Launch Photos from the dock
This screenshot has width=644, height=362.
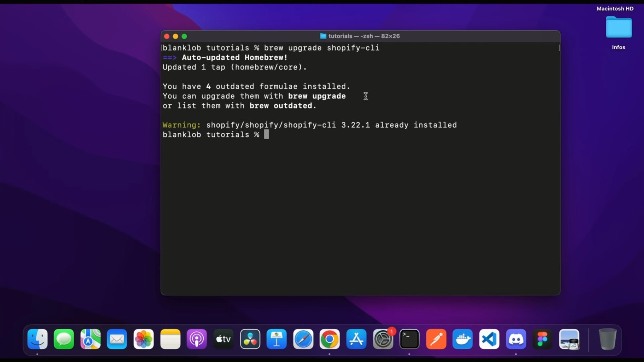[143, 339]
